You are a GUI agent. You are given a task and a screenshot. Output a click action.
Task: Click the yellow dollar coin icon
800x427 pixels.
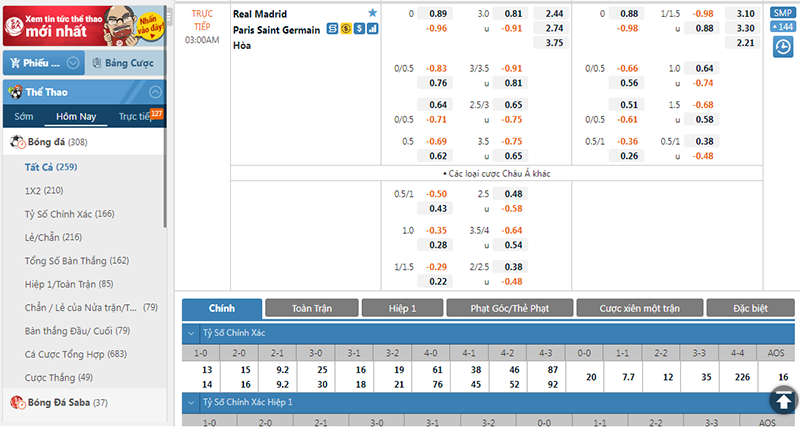click(345, 30)
